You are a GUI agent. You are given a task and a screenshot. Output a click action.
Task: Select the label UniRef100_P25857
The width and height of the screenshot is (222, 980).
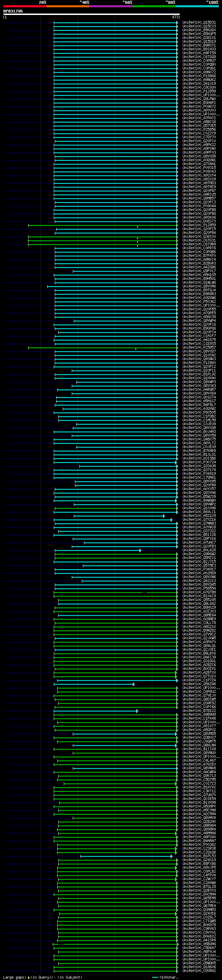click(x=199, y=347)
